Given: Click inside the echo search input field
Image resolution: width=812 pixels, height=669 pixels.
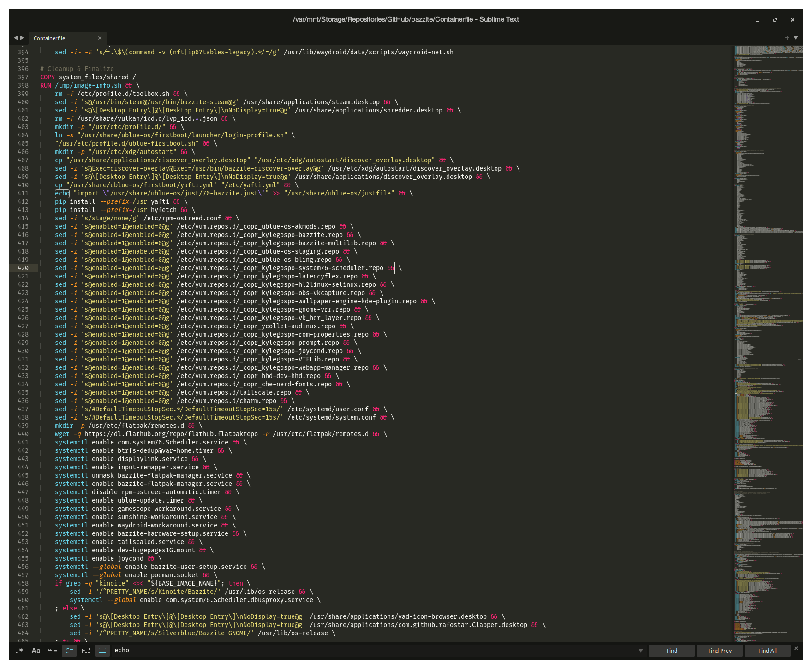Looking at the screenshot, I should click(x=323, y=651).
